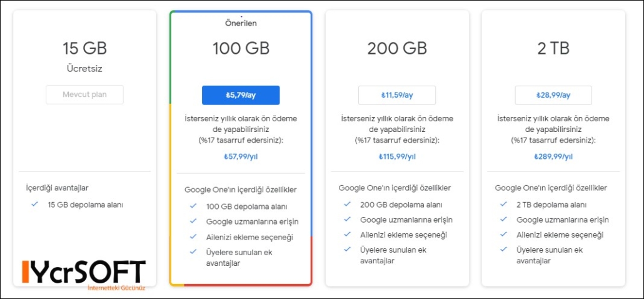Click checkmark beside 100 GB depolama alanı
The width and height of the screenshot is (644, 299).
click(193, 206)
